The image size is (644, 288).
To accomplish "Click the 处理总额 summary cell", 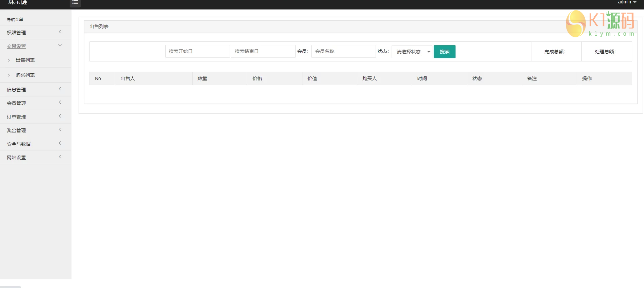I will coord(607,52).
